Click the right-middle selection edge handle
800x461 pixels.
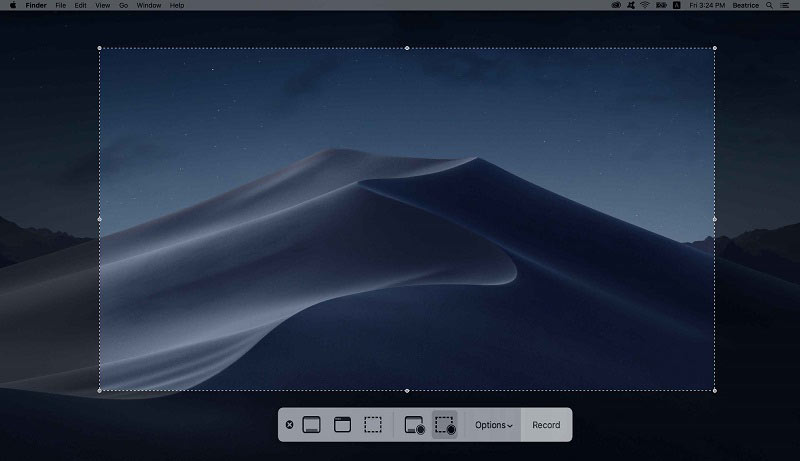715,219
